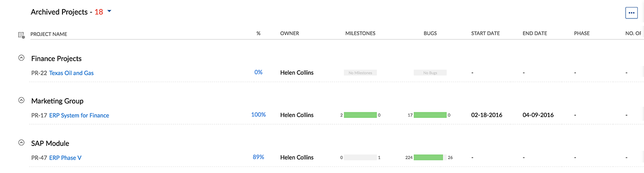The image size is (644, 173).
Task: Open the ERP Phase V project
Action: coord(65,158)
